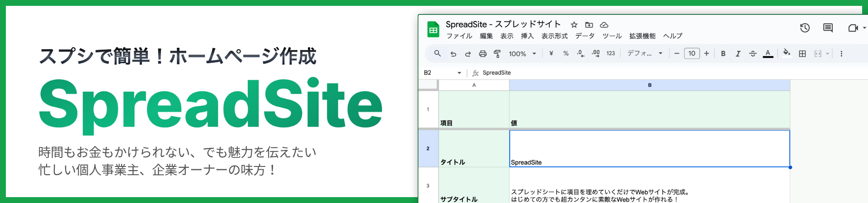Click the document title SpreadSite - スプレッドサイト
The height and width of the screenshot is (203, 868).
point(503,24)
